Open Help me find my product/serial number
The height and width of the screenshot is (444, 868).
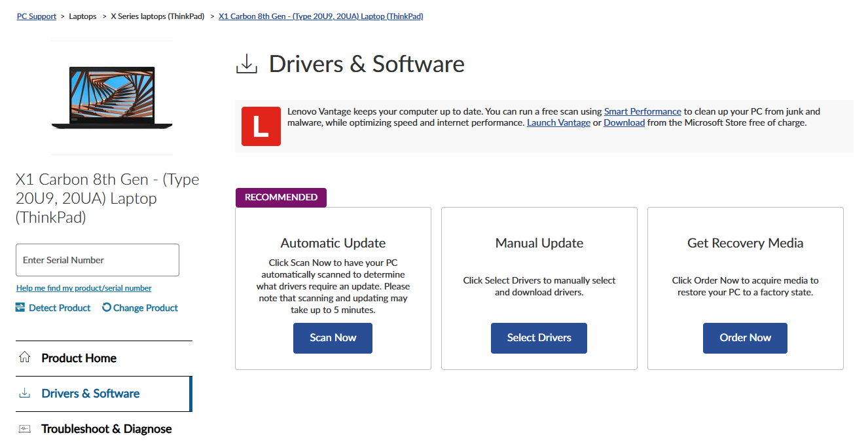84,288
